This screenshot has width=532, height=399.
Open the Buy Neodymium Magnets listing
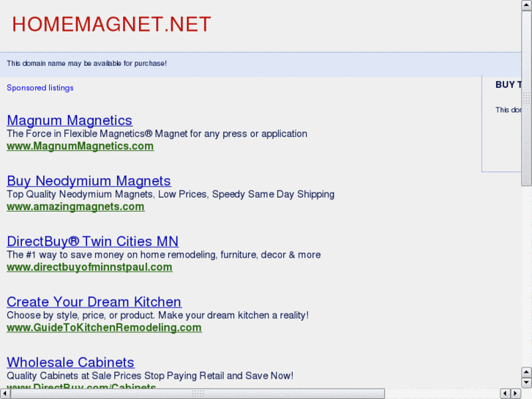tap(89, 181)
